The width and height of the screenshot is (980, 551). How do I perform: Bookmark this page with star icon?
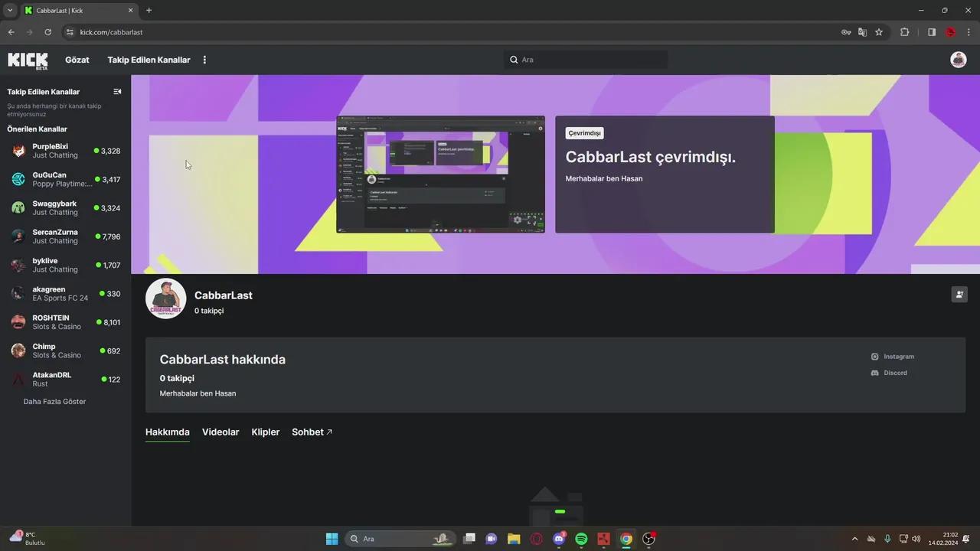click(879, 32)
